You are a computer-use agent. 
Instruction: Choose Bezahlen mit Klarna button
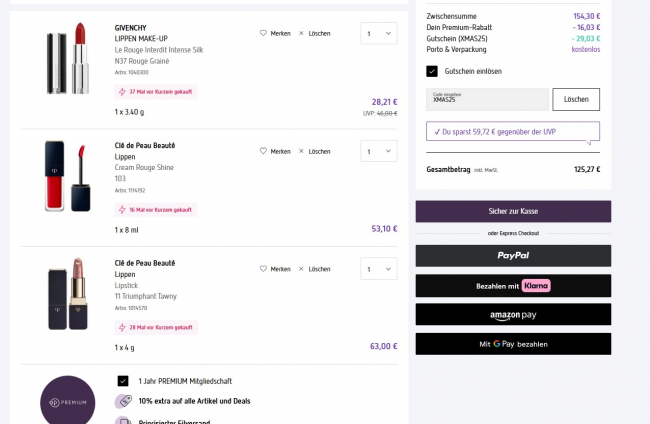pos(513,285)
